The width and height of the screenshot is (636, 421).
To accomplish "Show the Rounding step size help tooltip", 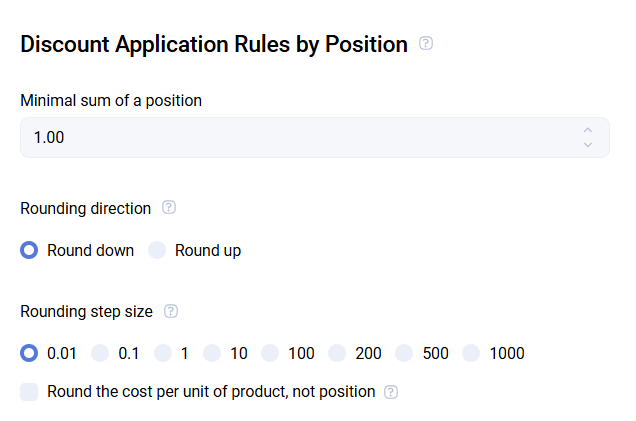I will (x=171, y=311).
